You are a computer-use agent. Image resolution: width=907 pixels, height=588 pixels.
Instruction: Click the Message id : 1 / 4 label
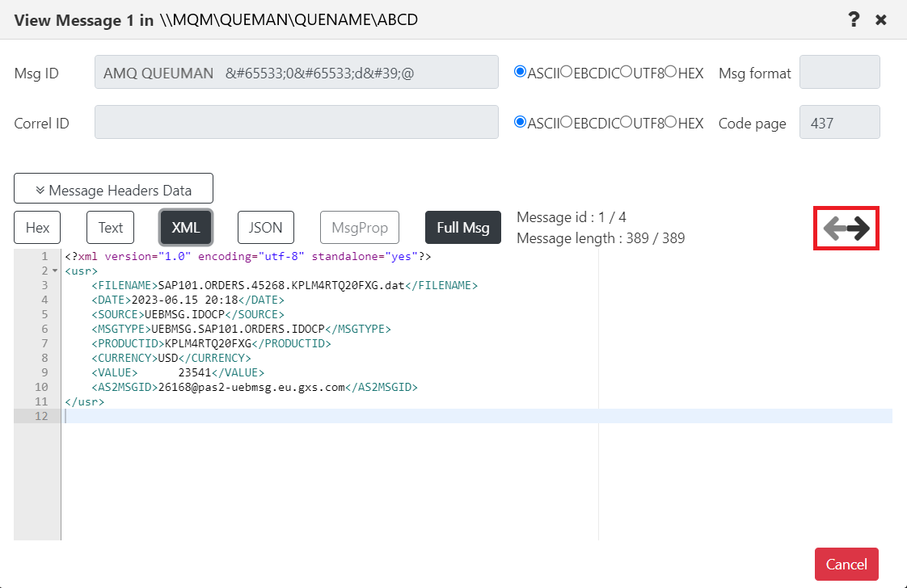coord(572,217)
